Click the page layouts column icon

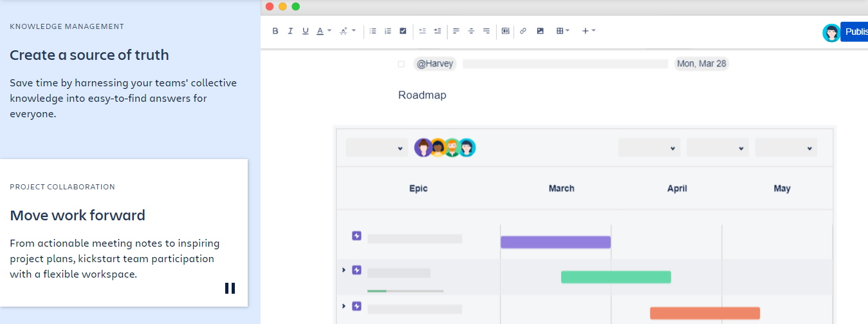[506, 31]
